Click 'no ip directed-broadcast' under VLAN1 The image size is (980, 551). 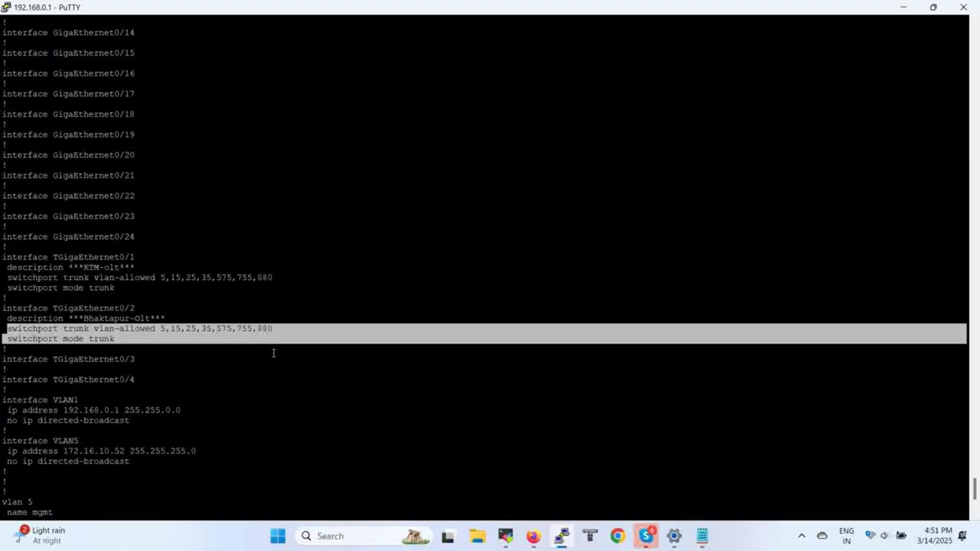68,420
